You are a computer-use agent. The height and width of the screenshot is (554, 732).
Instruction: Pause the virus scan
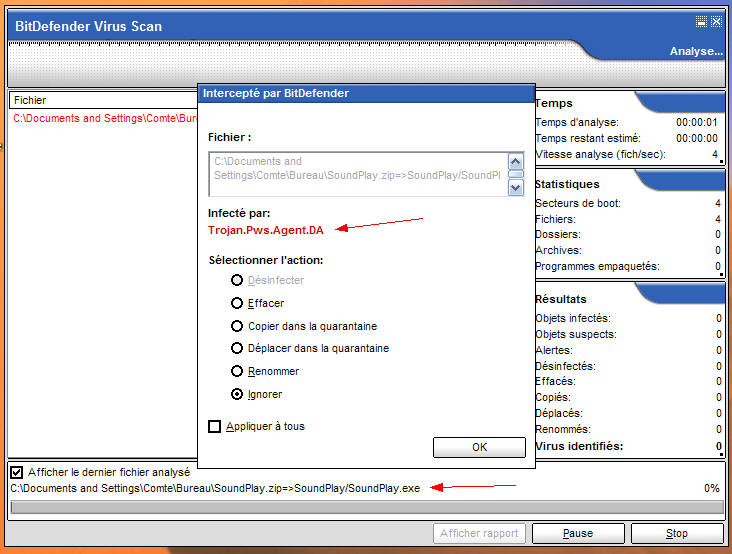pos(578,533)
